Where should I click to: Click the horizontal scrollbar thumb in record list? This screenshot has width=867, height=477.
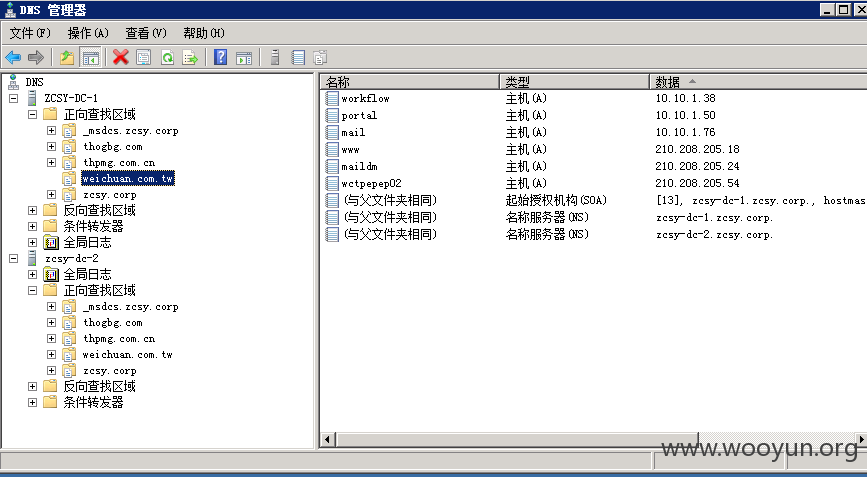(518, 439)
